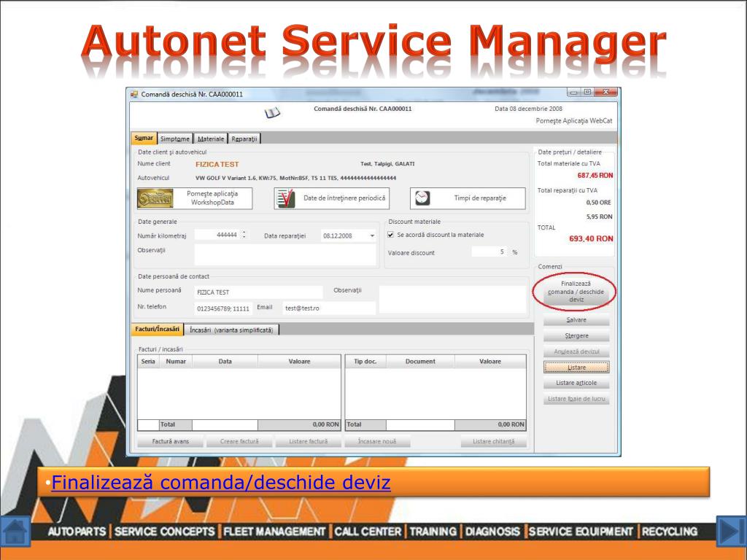The image size is (747, 560).
Task: Click the Listare chitanță button
Action: (494, 441)
